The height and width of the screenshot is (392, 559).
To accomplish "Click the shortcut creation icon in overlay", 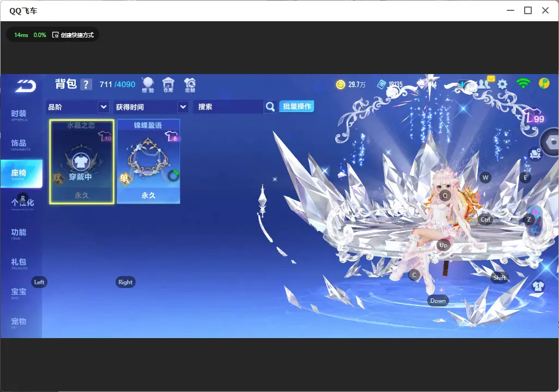I will click(x=55, y=35).
